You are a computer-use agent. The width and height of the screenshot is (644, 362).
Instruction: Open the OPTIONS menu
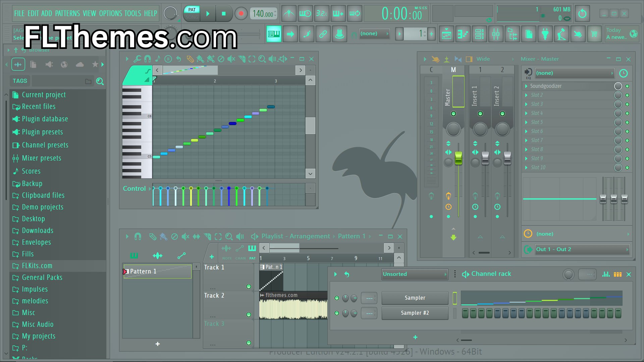110,13
